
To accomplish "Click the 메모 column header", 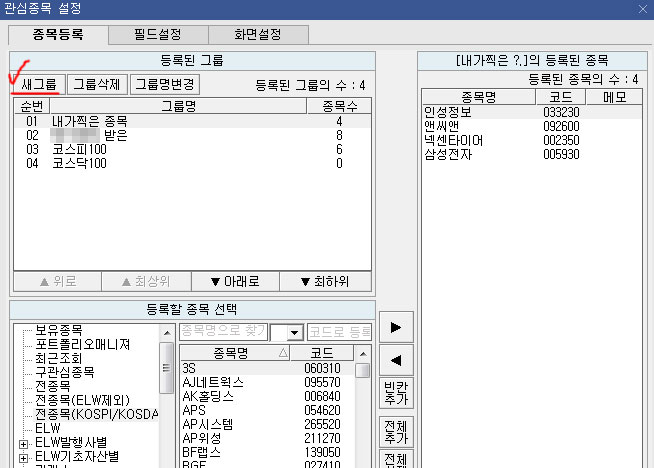I will (614, 97).
